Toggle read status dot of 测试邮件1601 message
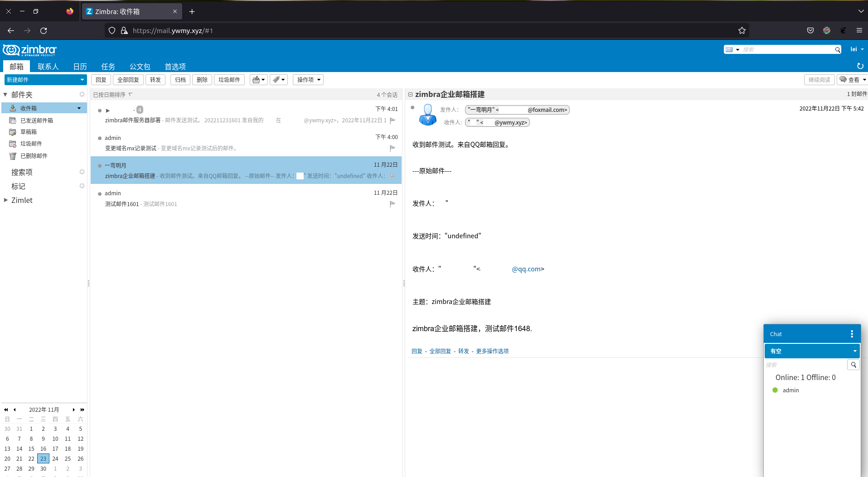The height and width of the screenshot is (477, 868). [100, 194]
